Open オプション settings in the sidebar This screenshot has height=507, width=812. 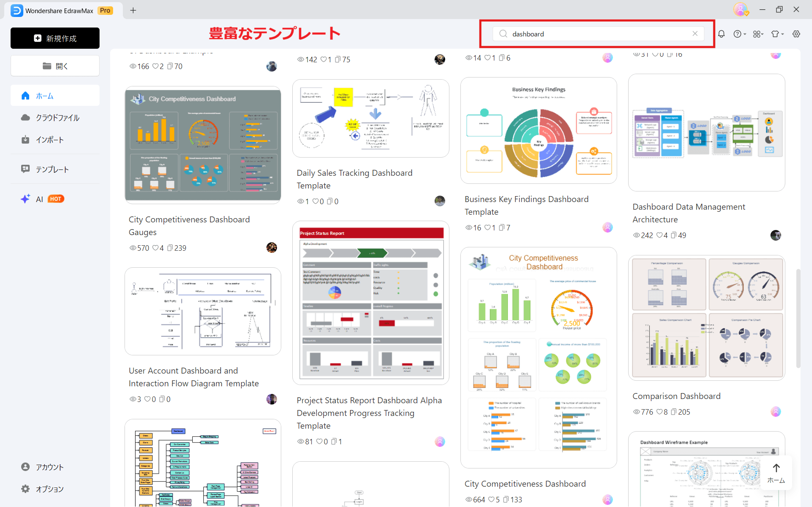(x=55, y=489)
